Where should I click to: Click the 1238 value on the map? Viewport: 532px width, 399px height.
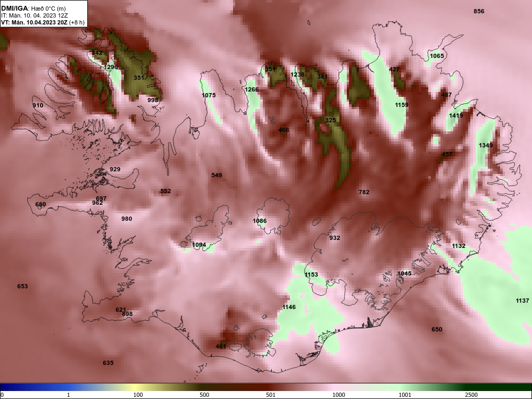[297, 74]
